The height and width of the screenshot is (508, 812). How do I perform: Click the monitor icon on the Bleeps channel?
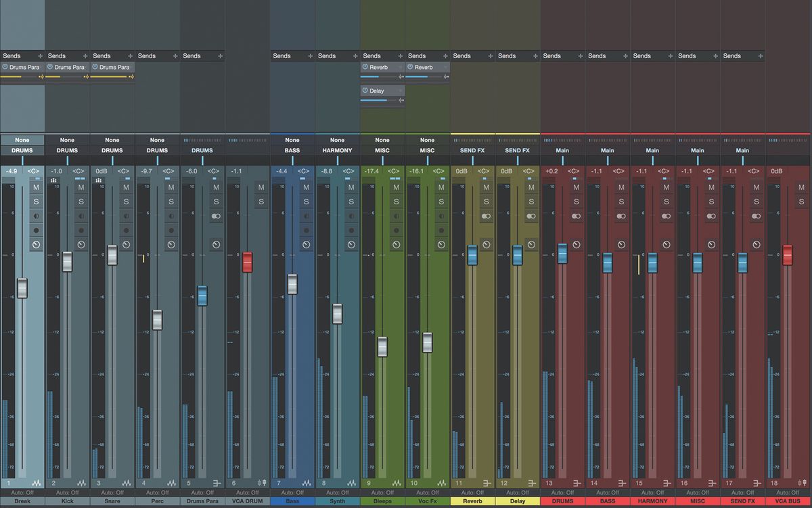point(395,216)
